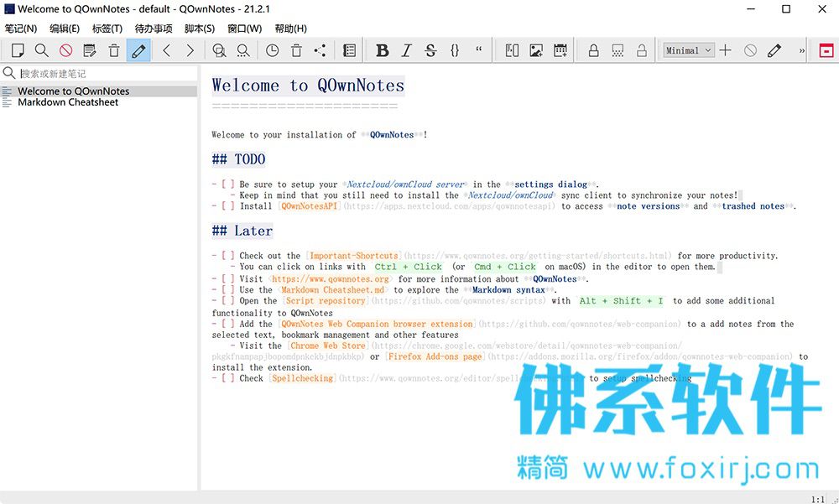Click the bold text trashed notes
Image resolution: width=839 pixels, height=504 pixels.
pos(753,206)
